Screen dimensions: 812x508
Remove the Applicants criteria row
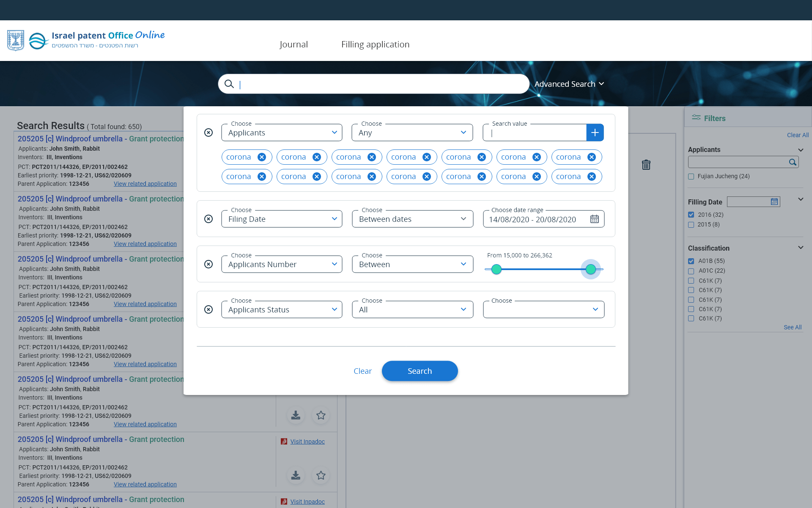[x=208, y=133]
